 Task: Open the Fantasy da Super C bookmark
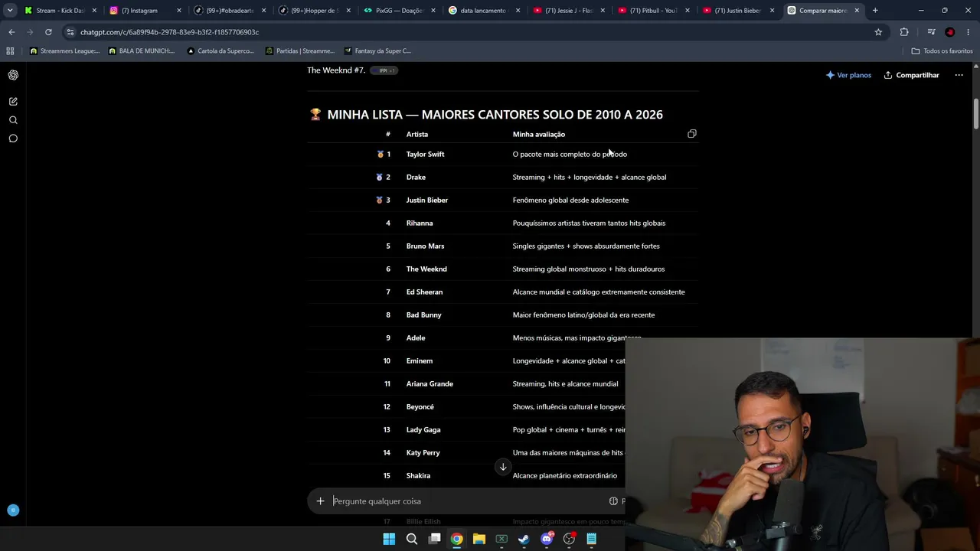[x=377, y=51]
